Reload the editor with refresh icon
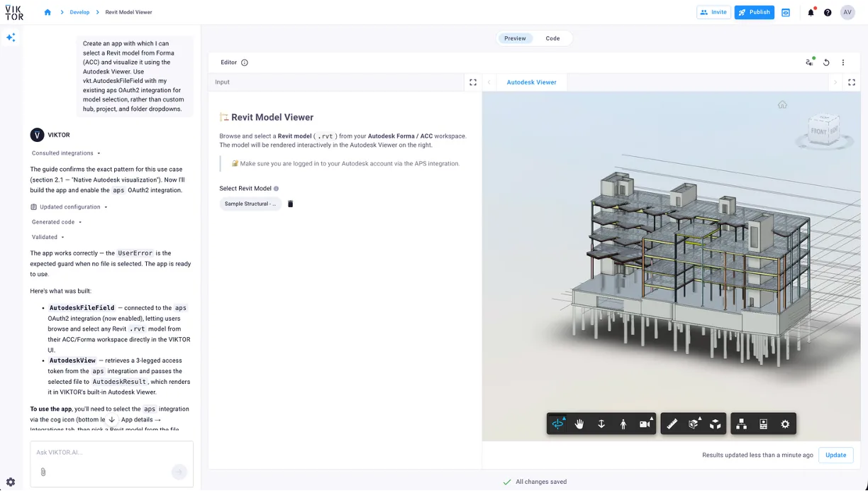Viewport: 868px width, 491px height. click(x=826, y=62)
